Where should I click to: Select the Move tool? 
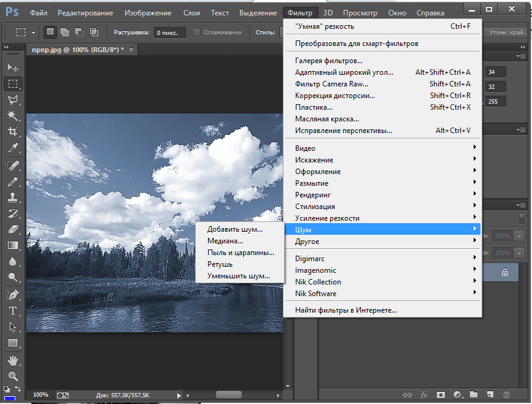(12, 67)
